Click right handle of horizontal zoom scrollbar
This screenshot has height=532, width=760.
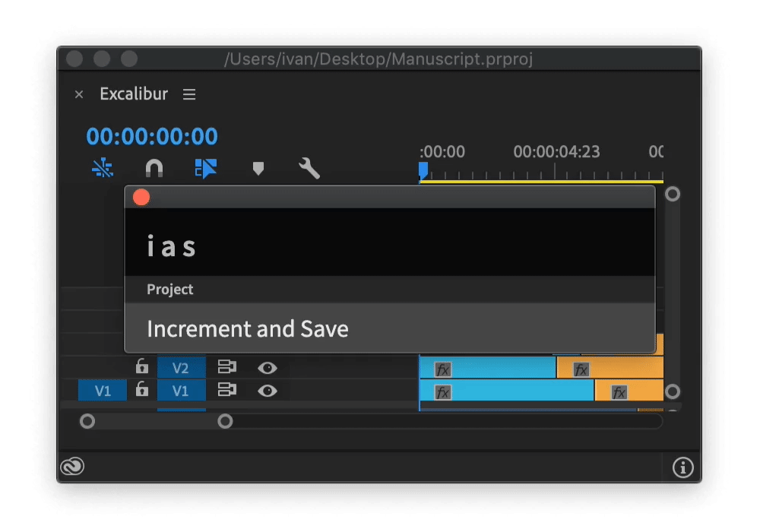point(225,421)
